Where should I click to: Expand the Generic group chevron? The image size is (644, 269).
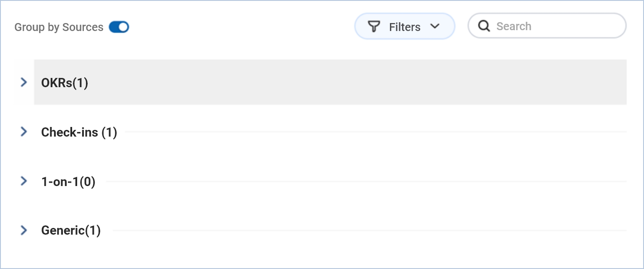[24, 230]
